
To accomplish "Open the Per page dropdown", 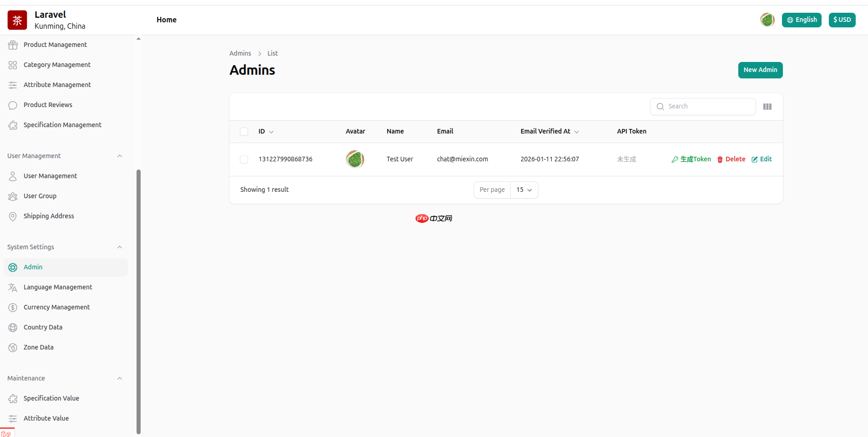I will (524, 190).
